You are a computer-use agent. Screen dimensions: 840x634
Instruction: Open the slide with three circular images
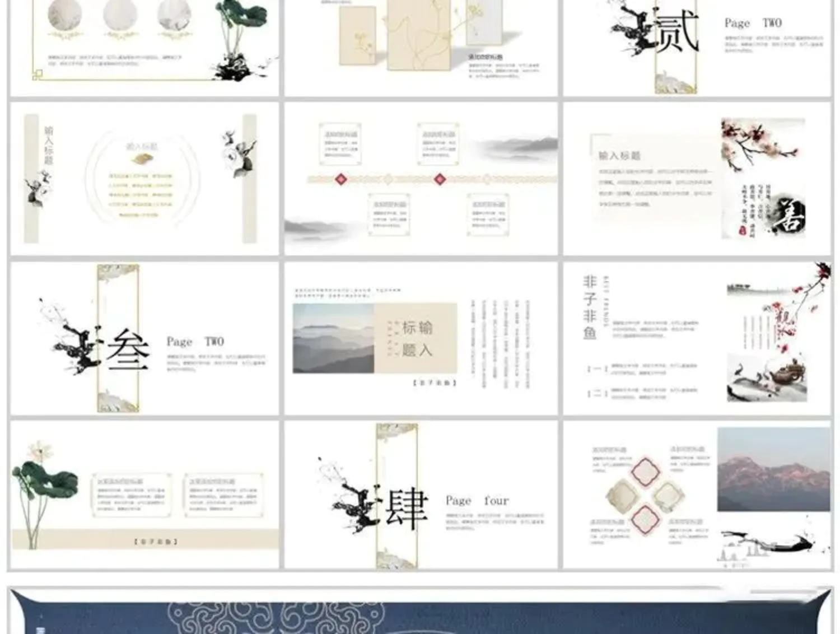point(144,48)
